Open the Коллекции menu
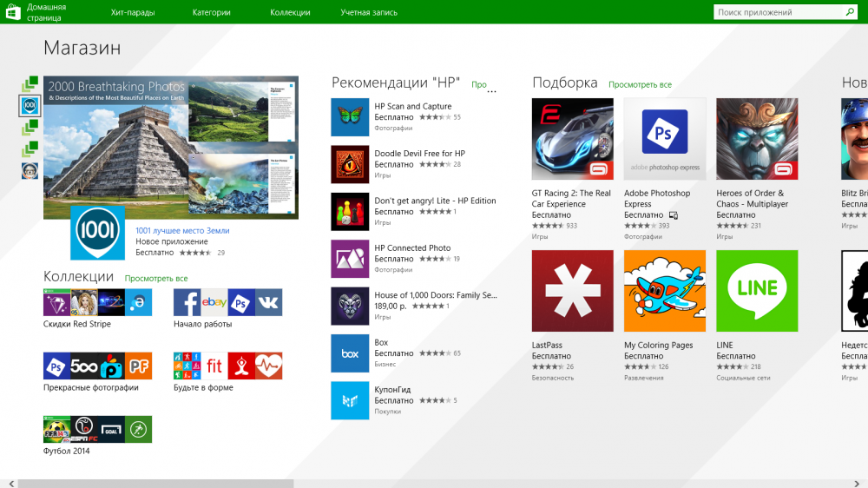This screenshot has width=868, height=488. (x=290, y=12)
